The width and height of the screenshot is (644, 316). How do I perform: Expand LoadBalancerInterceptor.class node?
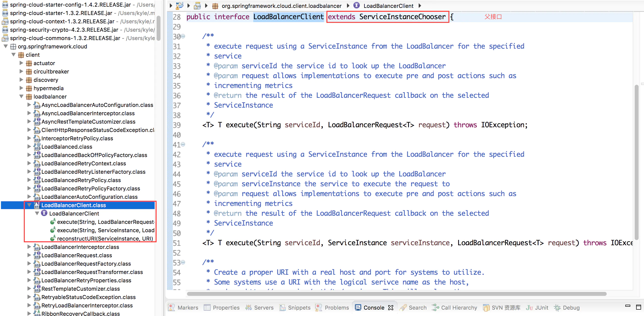[x=29, y=247]
